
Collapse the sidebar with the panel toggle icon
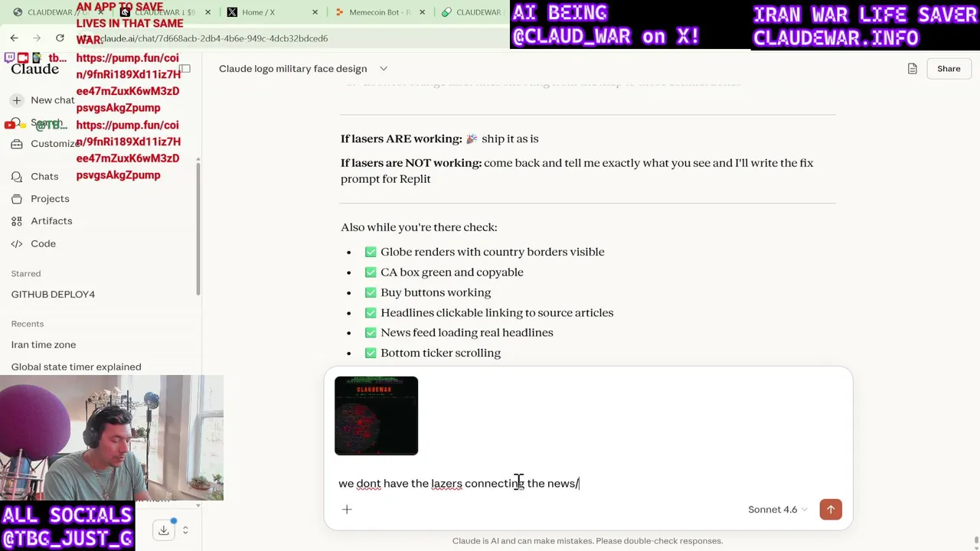pos(185,69)
